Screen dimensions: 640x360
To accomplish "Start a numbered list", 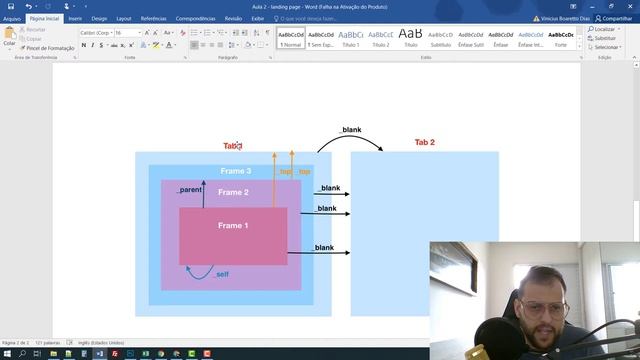I will tap(208, 33).
